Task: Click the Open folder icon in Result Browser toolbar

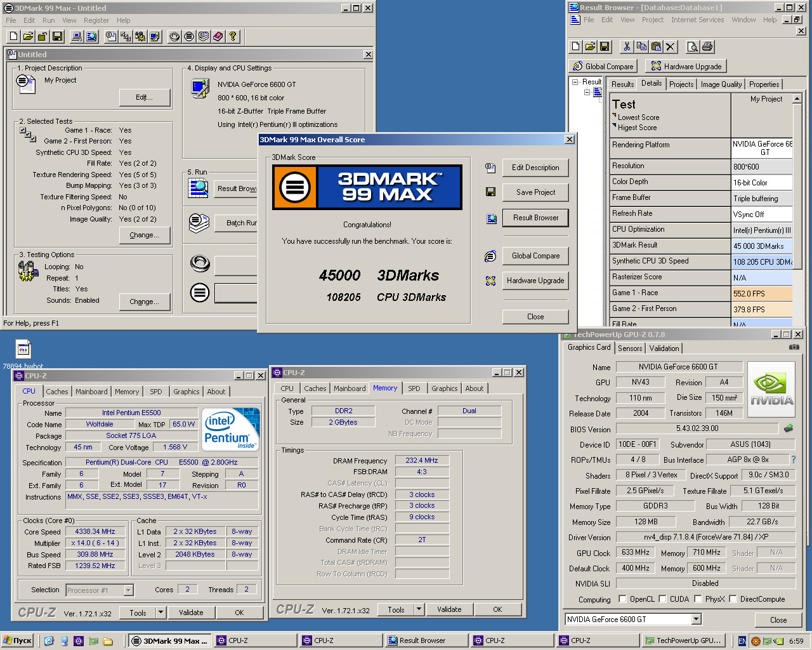Action: (590, 46)
